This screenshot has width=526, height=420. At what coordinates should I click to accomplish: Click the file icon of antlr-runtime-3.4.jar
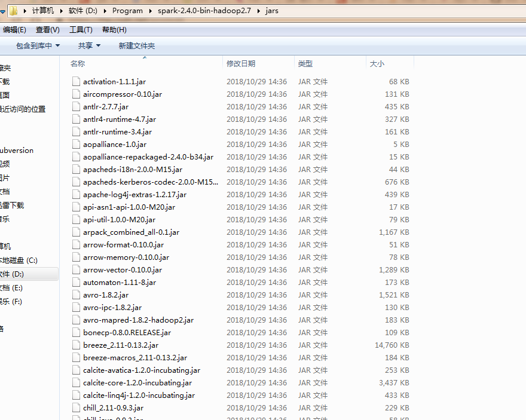tap(76, 131)
